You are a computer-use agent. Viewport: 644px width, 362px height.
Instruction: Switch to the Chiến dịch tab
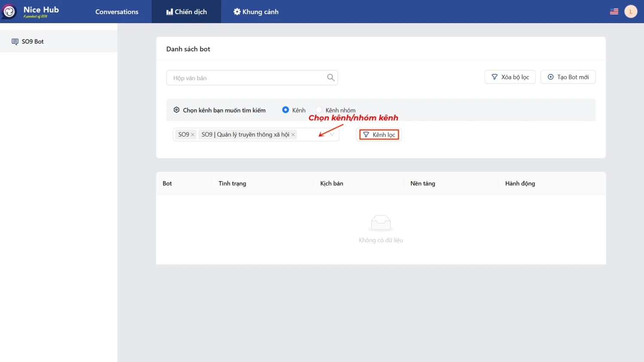coord(186,12)
